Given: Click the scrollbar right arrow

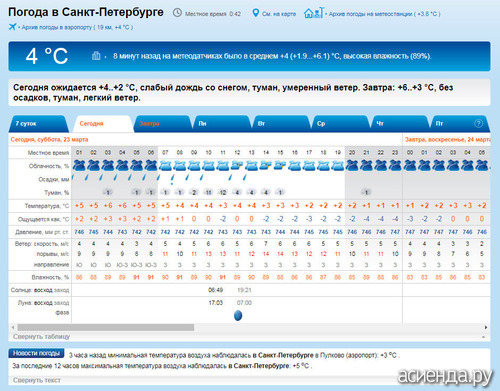Looking at the screenshot, I should pyautogui.click(x=486, y=327).
